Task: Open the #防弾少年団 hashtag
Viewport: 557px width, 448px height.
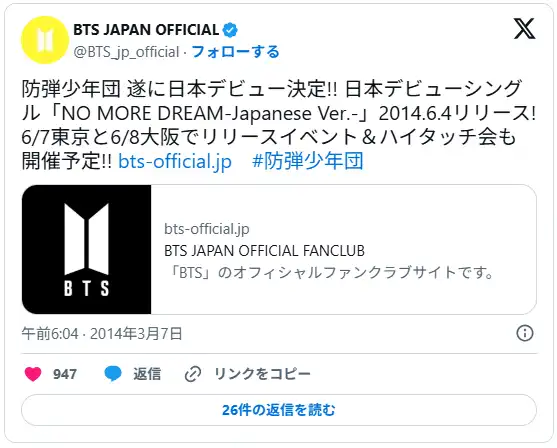Action: pyautogui.click(x=308, y=161)
